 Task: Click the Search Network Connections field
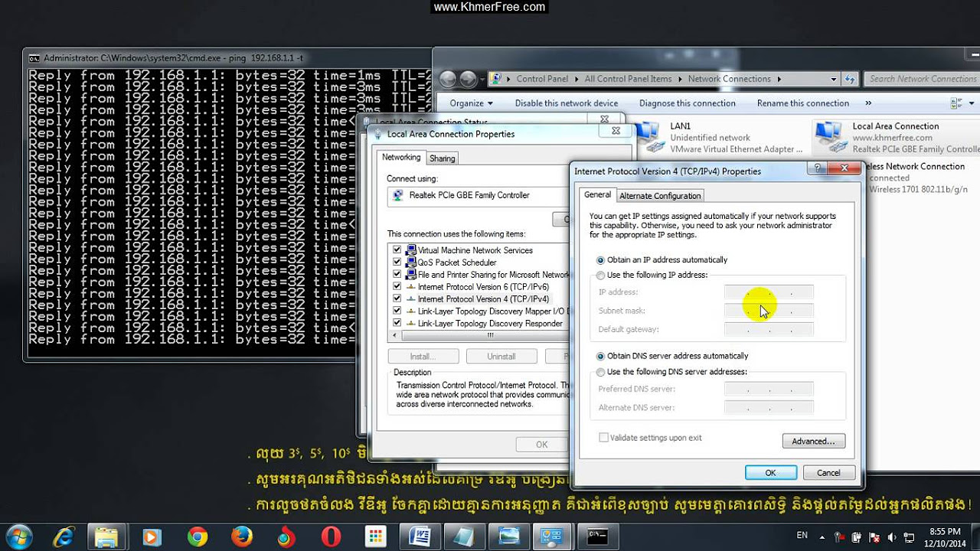pos(921,79)
